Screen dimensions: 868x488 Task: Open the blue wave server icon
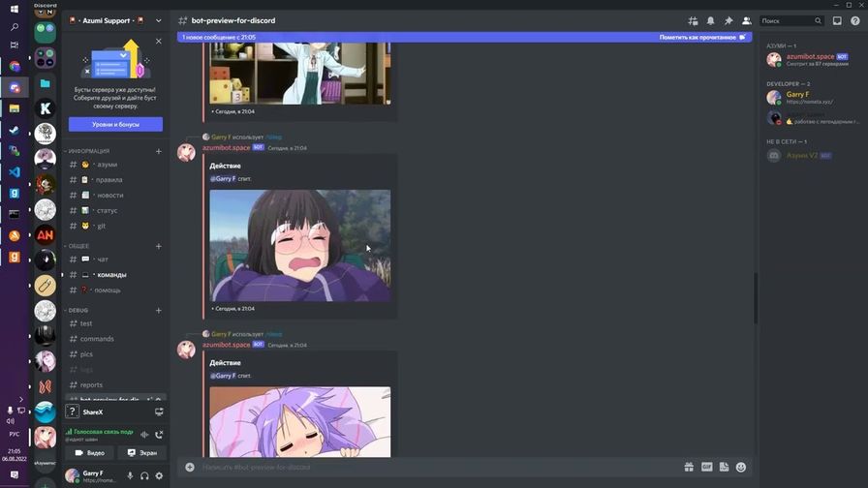[x=45, y=412]
